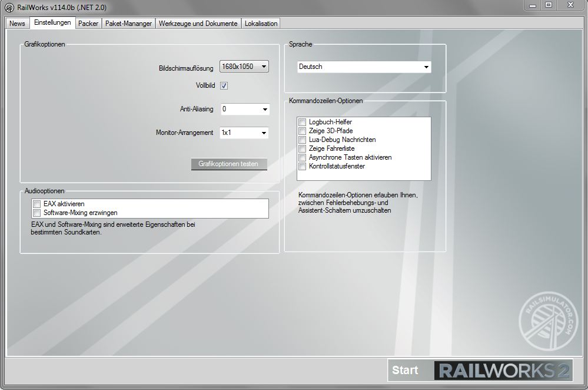Click the Grafikoptionen testen button
The image size is (588, 390).
229,164
